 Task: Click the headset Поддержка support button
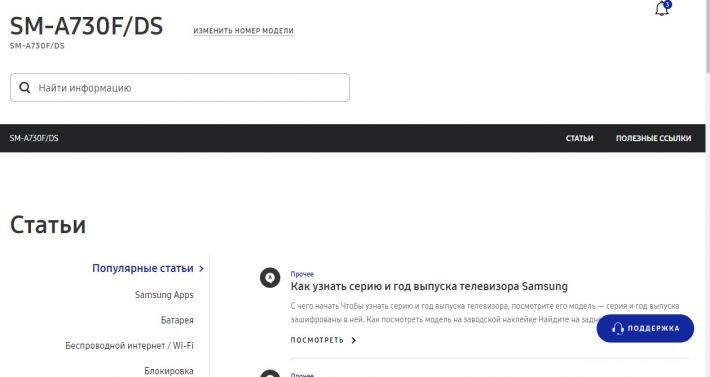645,329
